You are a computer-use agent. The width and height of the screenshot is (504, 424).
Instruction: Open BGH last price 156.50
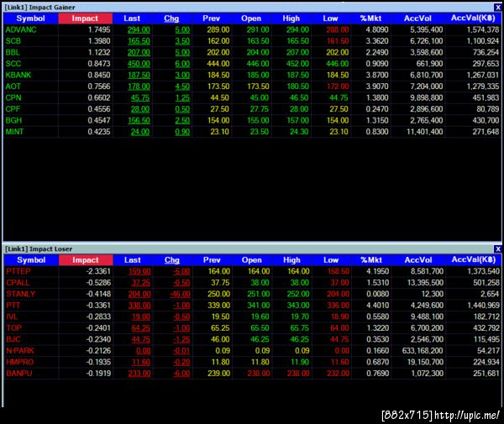coord(139,120)
